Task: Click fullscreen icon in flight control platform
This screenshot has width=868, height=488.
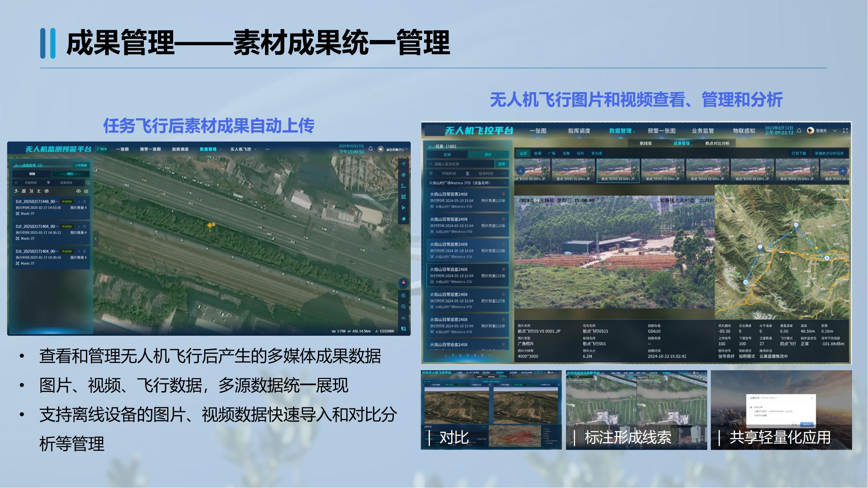Action: coord(845,131)
